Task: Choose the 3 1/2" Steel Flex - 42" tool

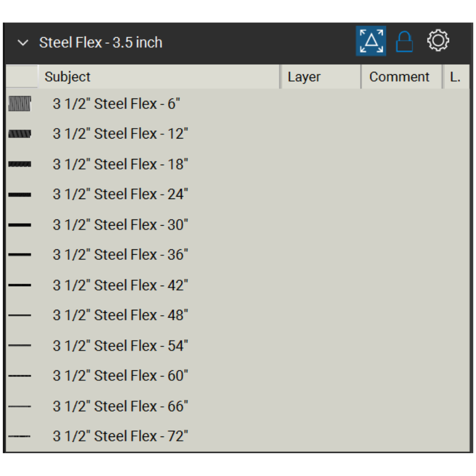Action: [120, 285]
